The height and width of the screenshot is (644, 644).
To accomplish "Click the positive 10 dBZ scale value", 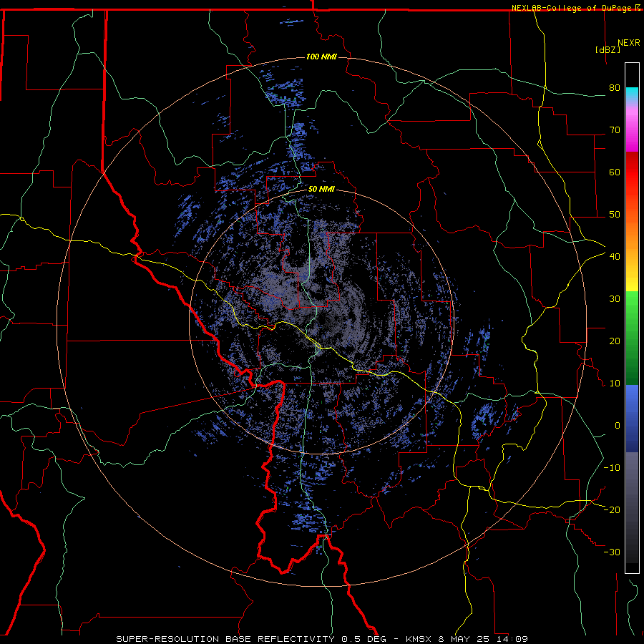I will pyautogui.click(x=615, y=384).
